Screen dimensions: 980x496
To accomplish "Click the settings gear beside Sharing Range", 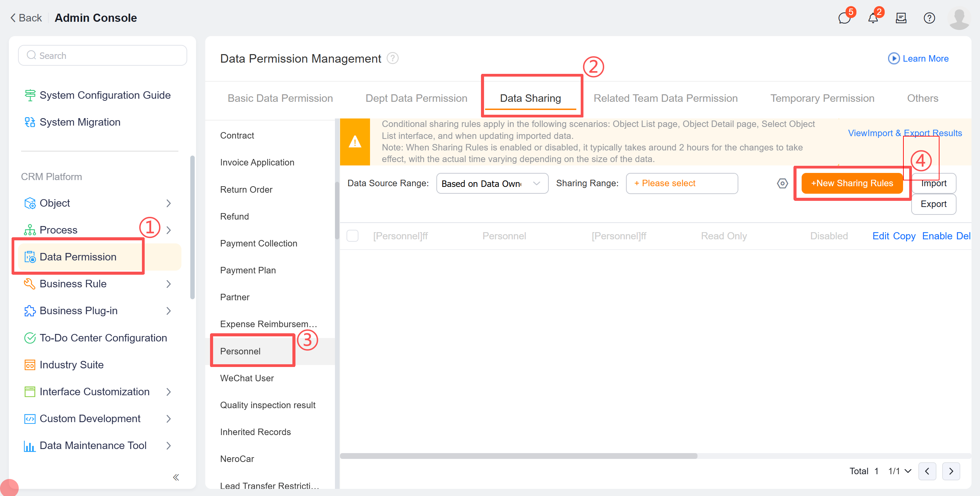I will click(783, 183).
